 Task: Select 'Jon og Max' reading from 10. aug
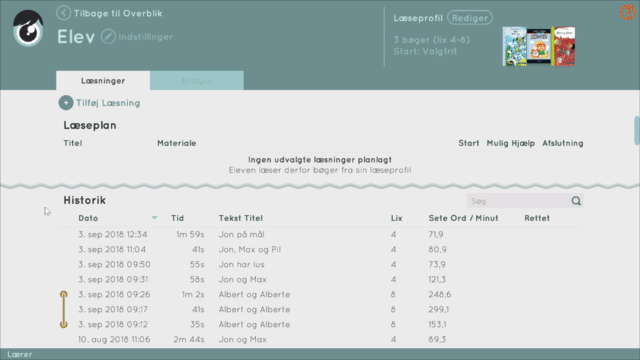click(x=320, y=339)
